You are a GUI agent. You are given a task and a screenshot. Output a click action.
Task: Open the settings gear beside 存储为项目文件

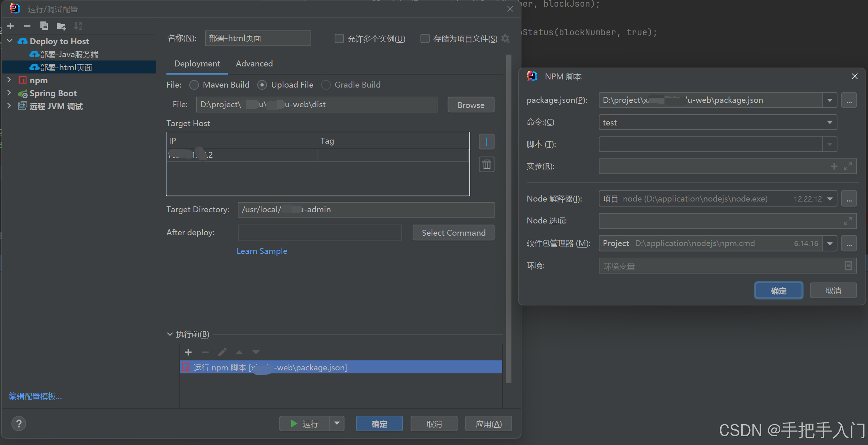[505, 39]
